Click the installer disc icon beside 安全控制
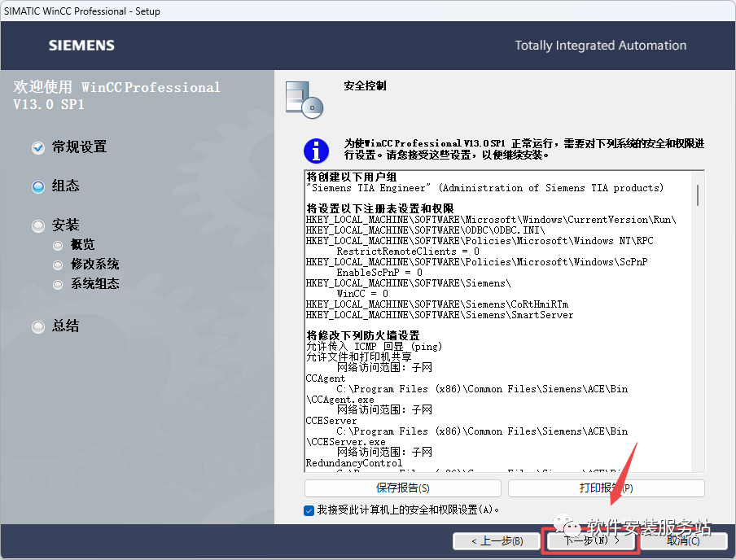This screenshot has height=560, width=736. tap(304, 100)
